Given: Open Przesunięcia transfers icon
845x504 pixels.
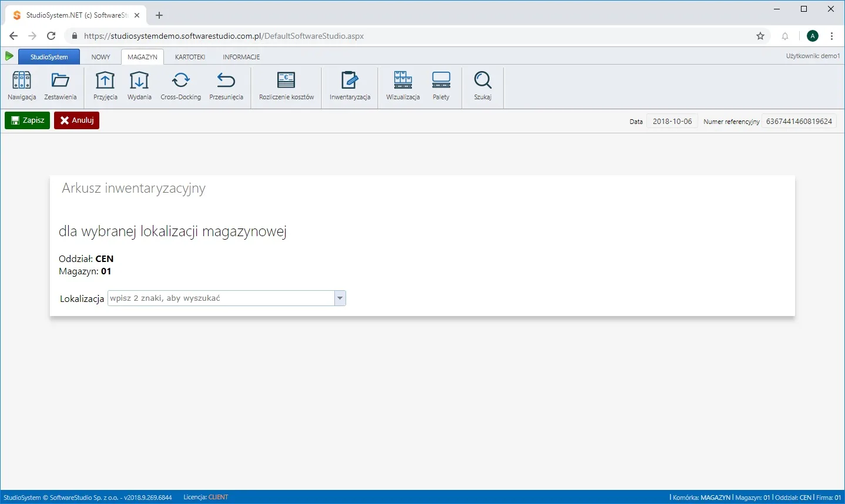Looking at the screenshot, I should click(226, 86).
